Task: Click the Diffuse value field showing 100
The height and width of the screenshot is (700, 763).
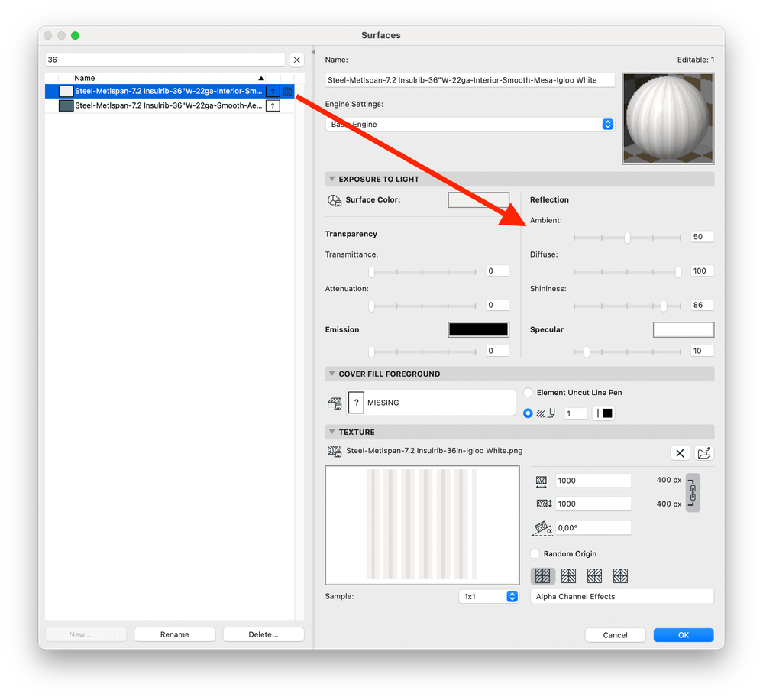Action: pos(702,271)
